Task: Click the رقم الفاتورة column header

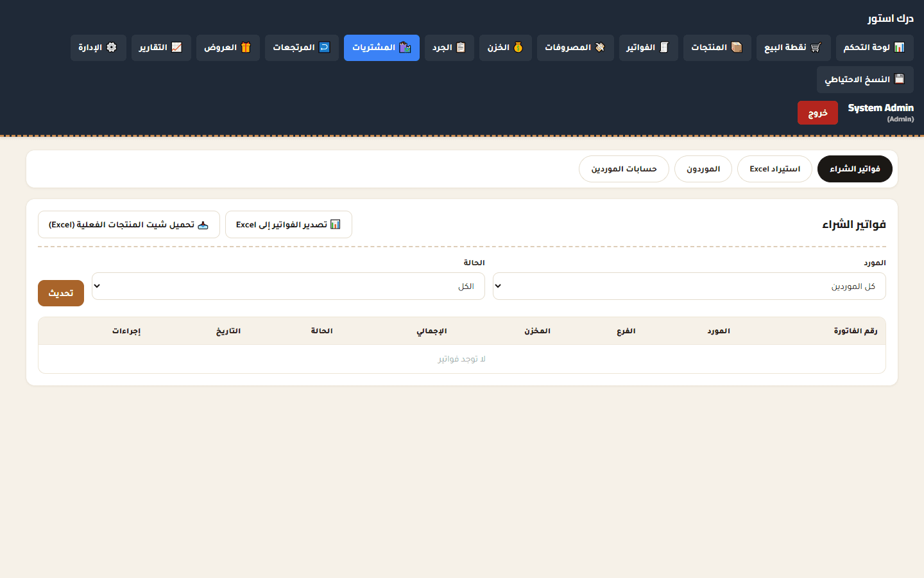Action: pyautogui.click(x=855, y=331)
